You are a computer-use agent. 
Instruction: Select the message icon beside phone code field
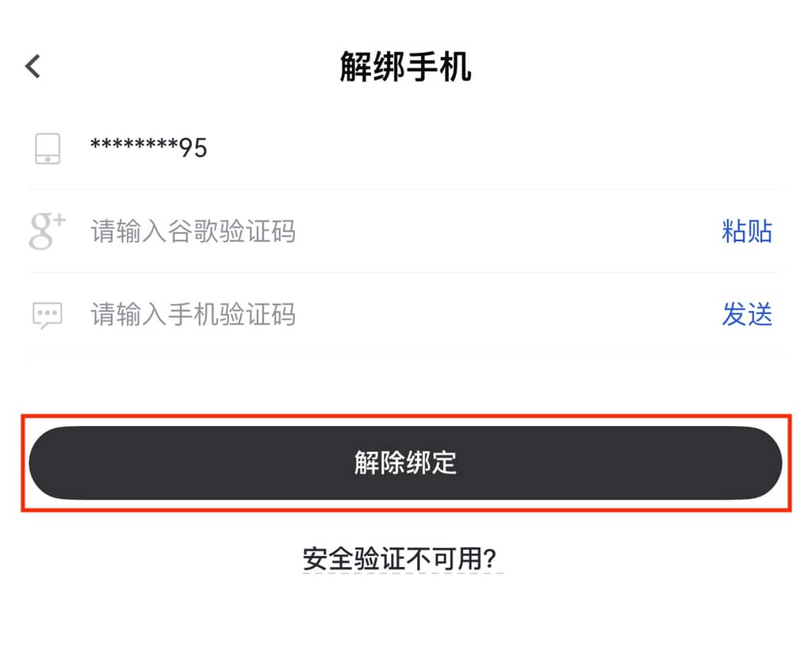[47, 315]
